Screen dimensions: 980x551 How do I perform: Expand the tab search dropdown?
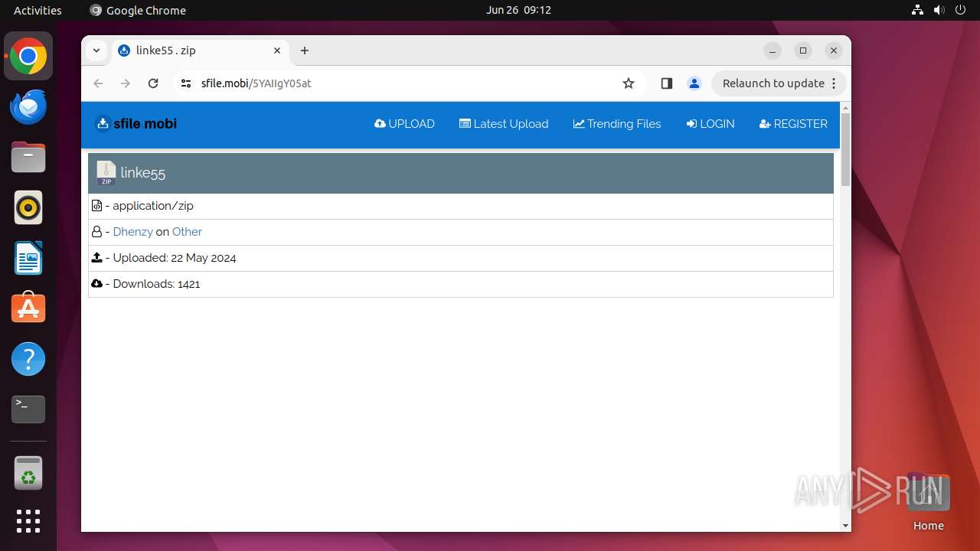(96, 51)
